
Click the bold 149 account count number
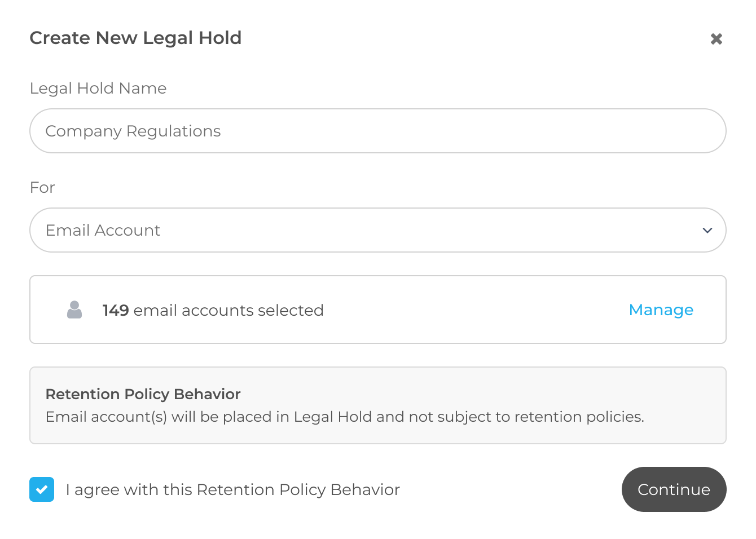(116, 310)
